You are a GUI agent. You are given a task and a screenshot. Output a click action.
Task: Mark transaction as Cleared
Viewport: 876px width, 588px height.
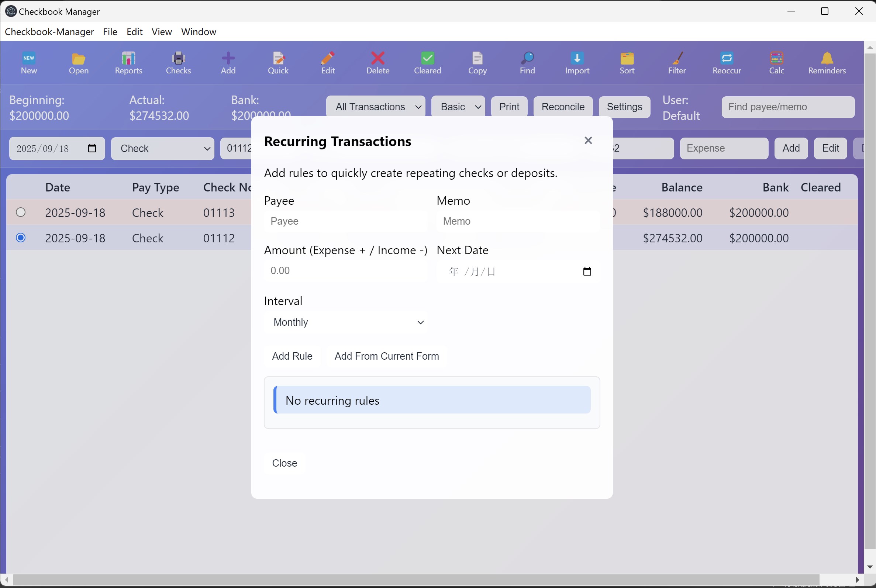(427, 62)
